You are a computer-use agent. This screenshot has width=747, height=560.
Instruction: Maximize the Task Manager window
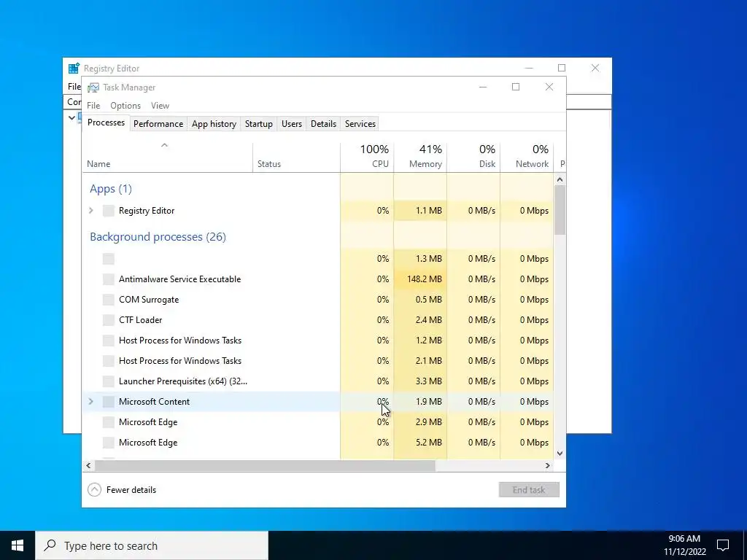tap(516, 87)
